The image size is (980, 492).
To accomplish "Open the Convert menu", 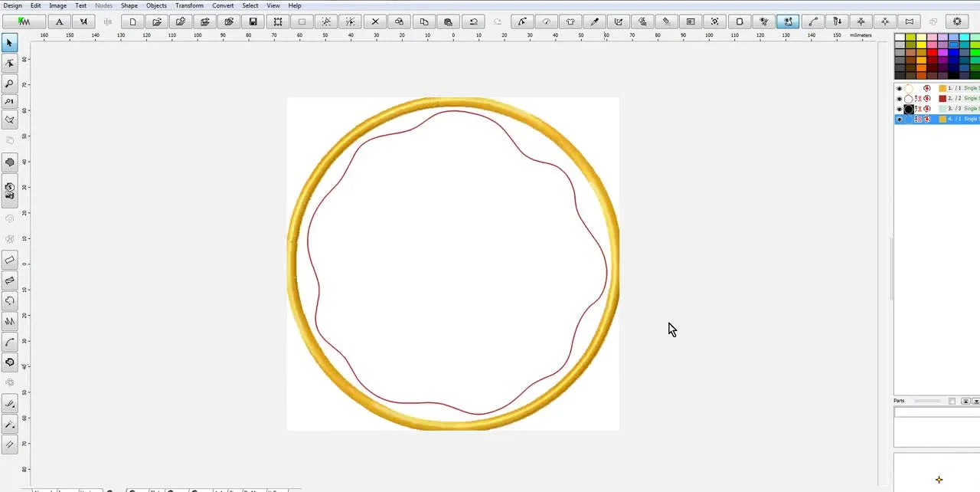I will click(223, 5).
